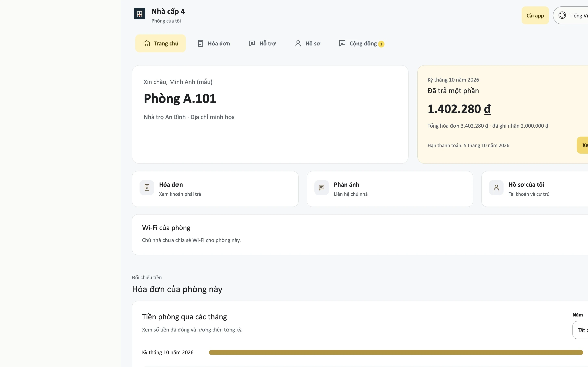This screenshot has width=588, height=367.
Task: Click the amount 1.402.280 đ
Action: (x=459, y=109)
